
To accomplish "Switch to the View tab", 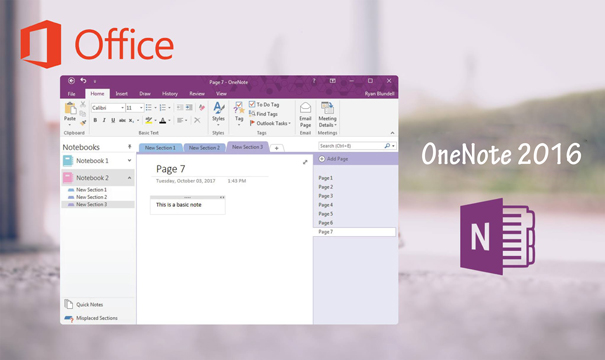I will click(x=221, y=94).
